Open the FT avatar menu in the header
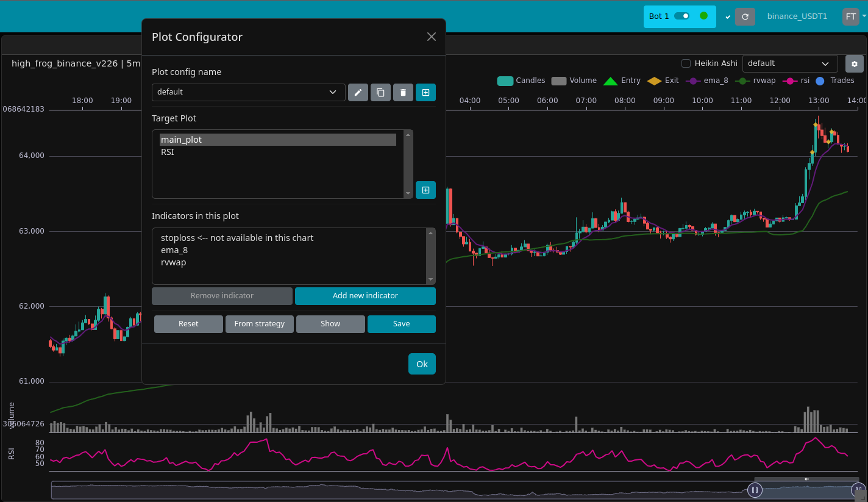Viewport: 868px width, 502px height. pos(850,16)
